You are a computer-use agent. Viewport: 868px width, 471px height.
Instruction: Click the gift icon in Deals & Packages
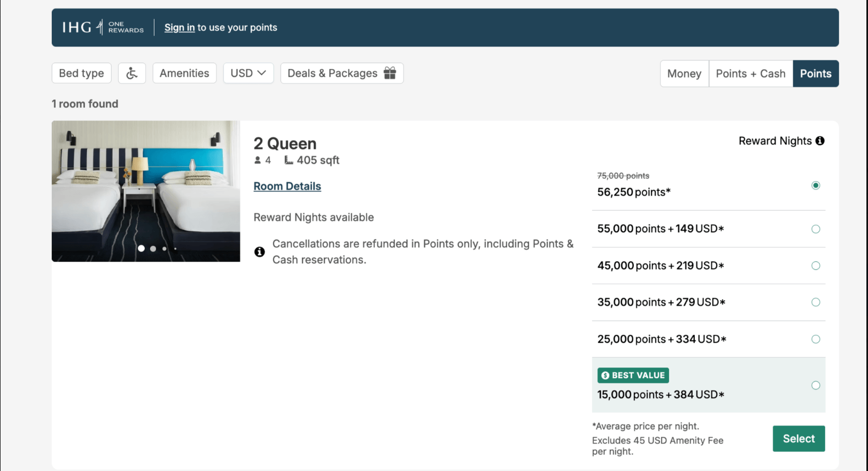[x=390, y=73]
